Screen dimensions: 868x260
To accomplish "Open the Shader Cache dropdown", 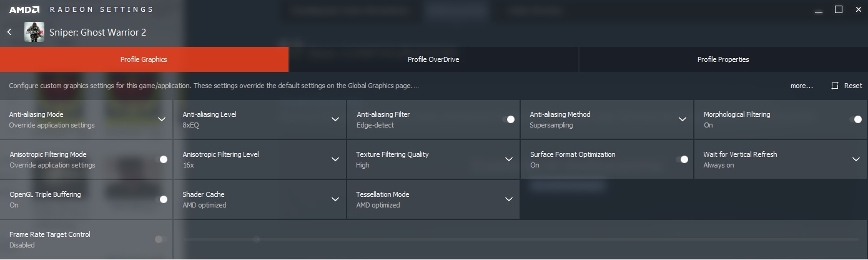I will coord(335,199).
